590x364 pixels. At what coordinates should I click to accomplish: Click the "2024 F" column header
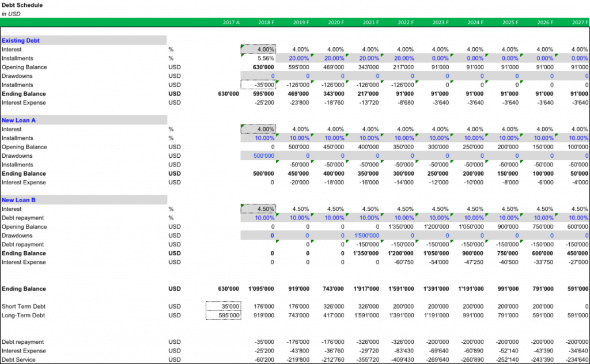click(x=475, y=22)
